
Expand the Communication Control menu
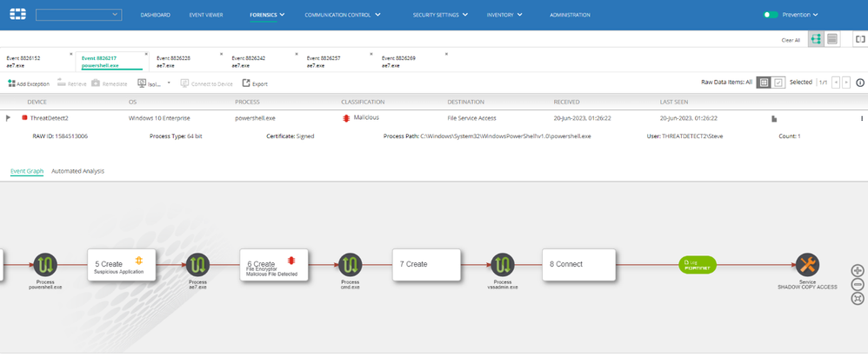pyautogui.click(x=343, y=15)
